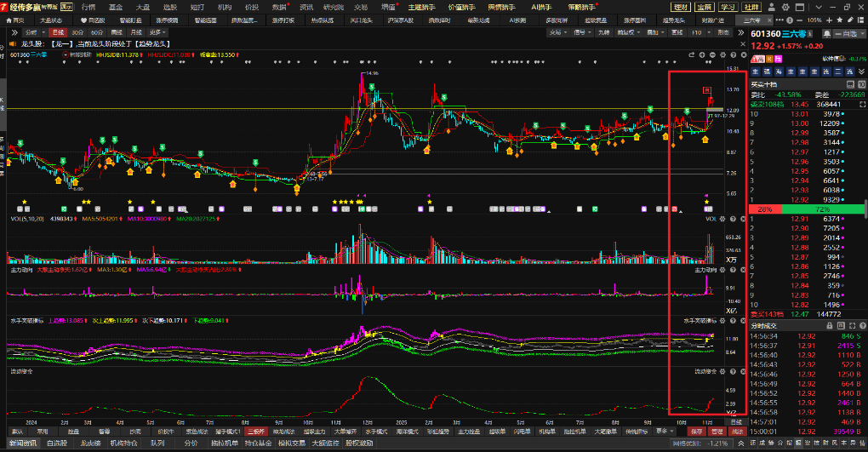Expand the 更多 period dropdown
This screenshot has height=452, width=868.
(x=157, y=32)
